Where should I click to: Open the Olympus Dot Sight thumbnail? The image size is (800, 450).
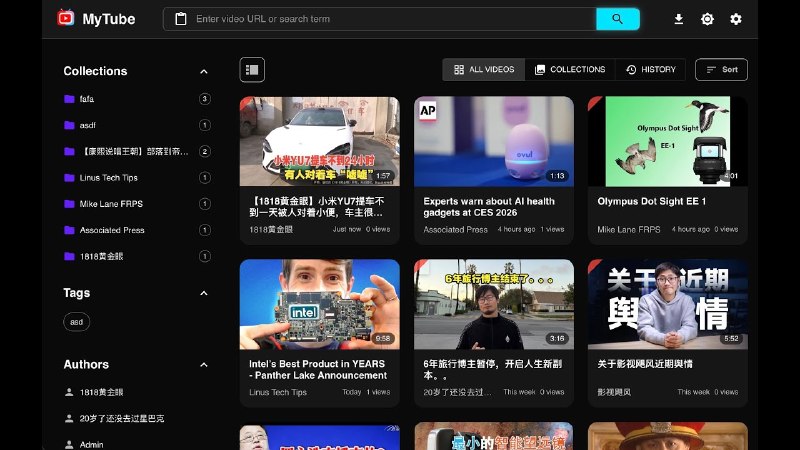pyautogui.click(x=668, y=141)
